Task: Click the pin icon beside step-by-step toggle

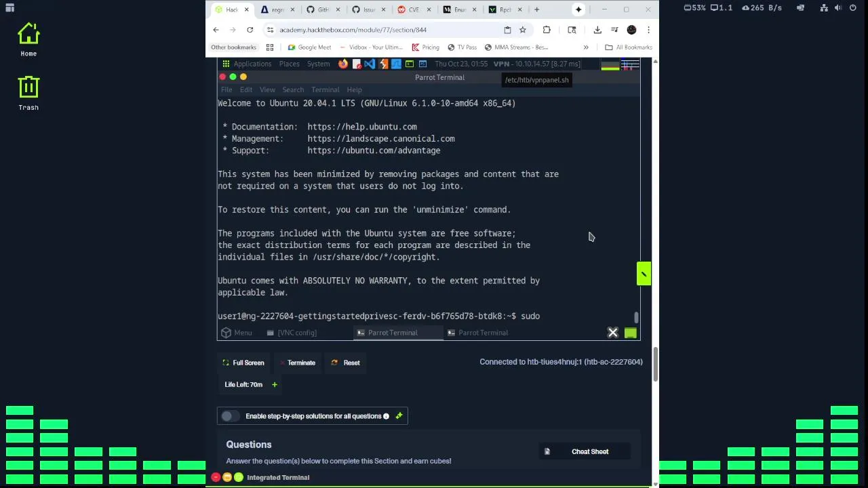Action: [399, 416]
